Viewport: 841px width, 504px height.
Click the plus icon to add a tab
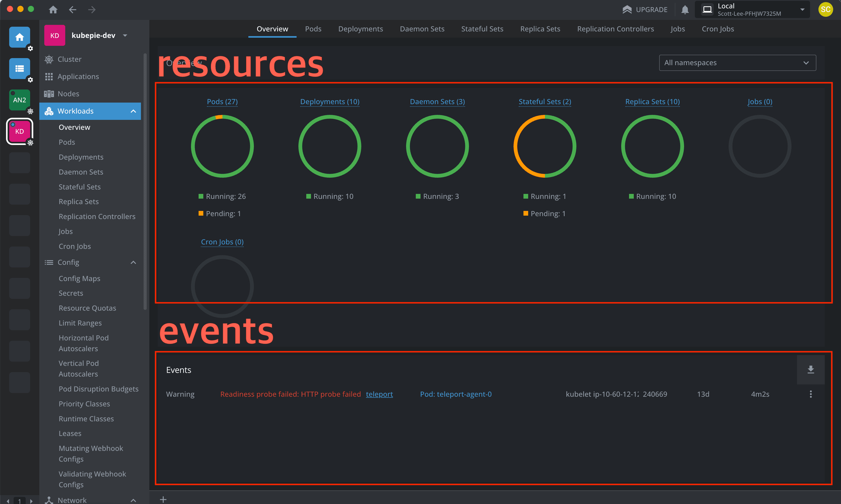[x=163, y=499]
